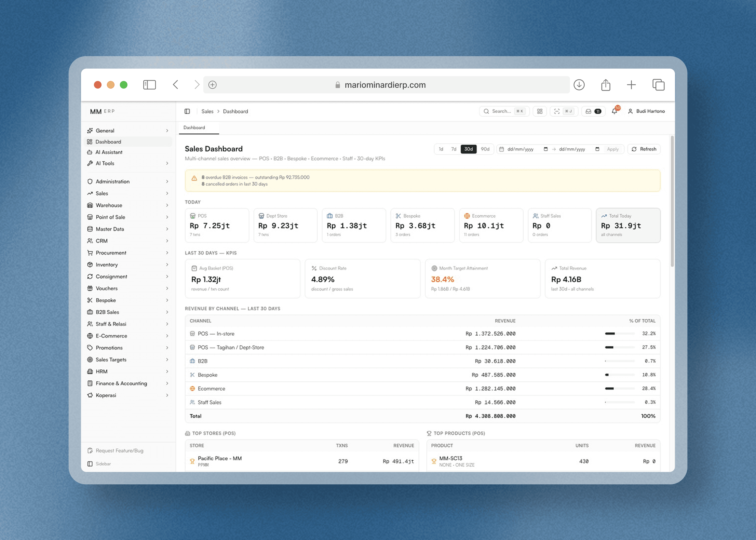Click the browser share icon
Screen dimensions: 756x540
606,85
